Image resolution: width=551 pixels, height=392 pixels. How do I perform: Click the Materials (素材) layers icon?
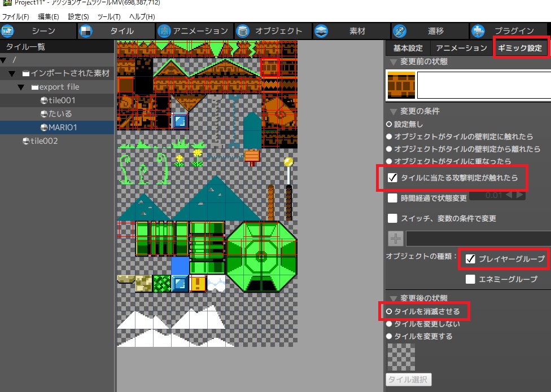coord(321,31)
